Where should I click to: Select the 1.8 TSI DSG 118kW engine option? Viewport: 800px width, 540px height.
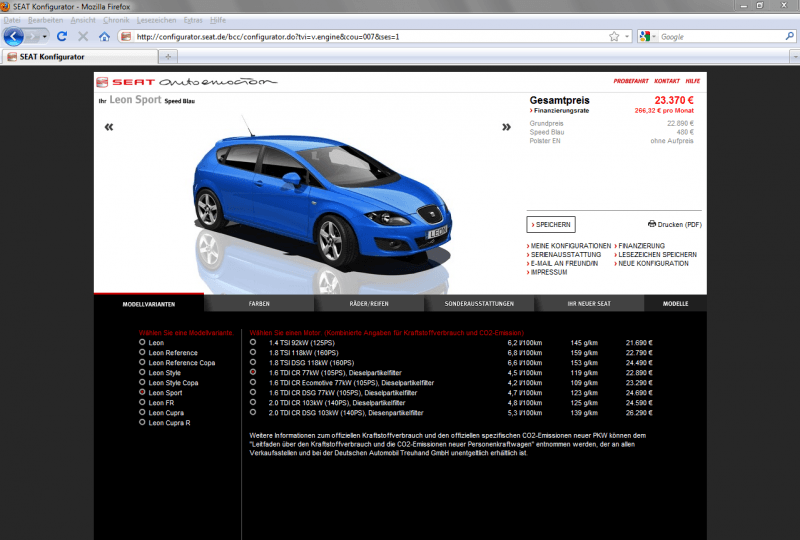pyautogui.click(x=253, y=362)
